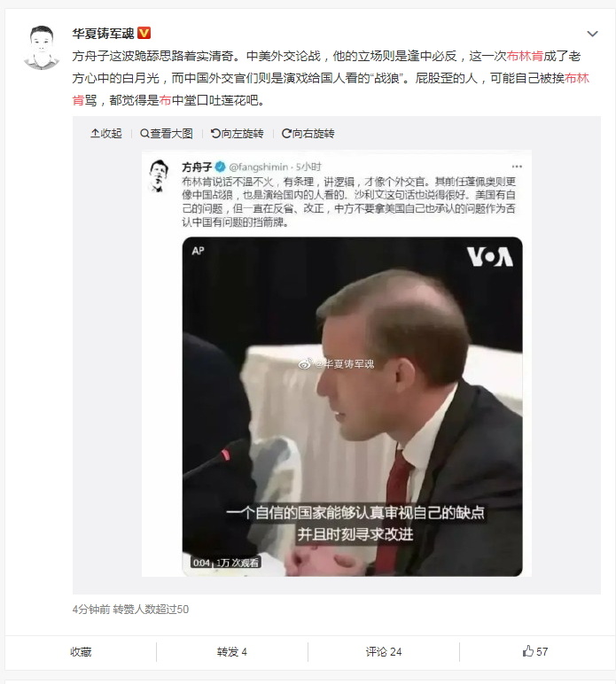Click the 4分钟前 timestamp link
Image resolution: width=616 pixels, height=684 pixels.
[x=90, y=610]
